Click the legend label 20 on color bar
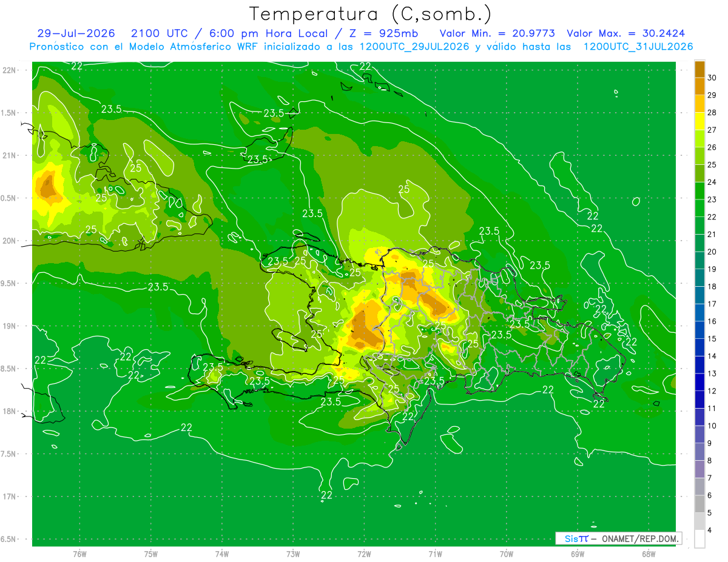Viewport: 728px width, 562px height. tap(712, 252)
